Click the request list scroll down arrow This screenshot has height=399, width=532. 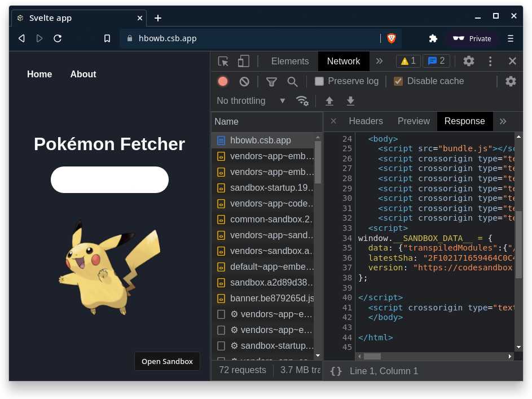pyautogui.click(x=318, y=356)
